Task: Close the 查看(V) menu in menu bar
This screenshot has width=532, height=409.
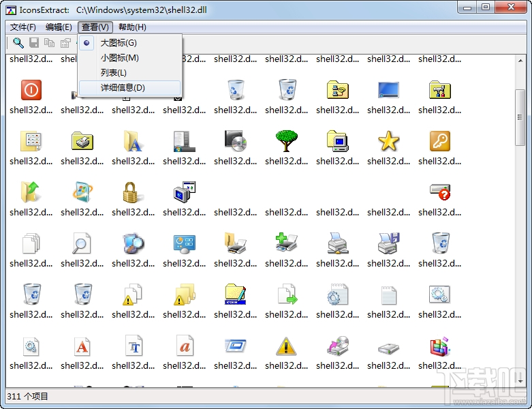Action: tap(95, 27)
